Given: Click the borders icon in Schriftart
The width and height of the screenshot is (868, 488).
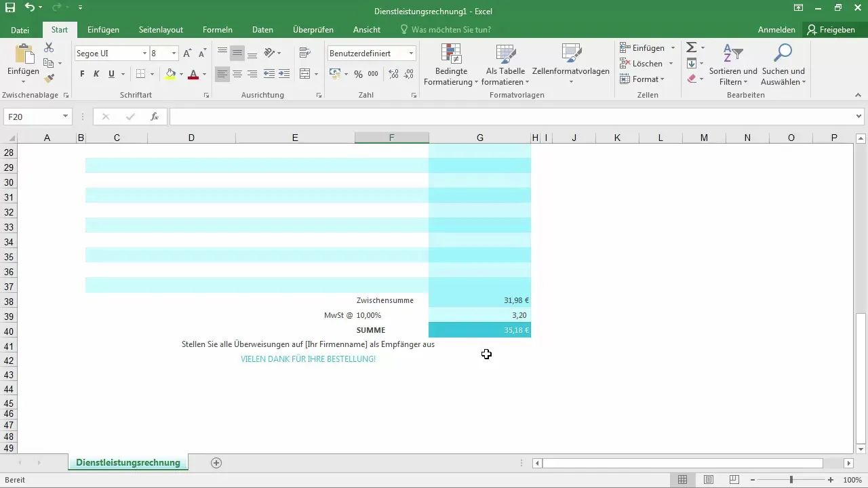Looking at the screenshot, I should click(x=141, y=74).
